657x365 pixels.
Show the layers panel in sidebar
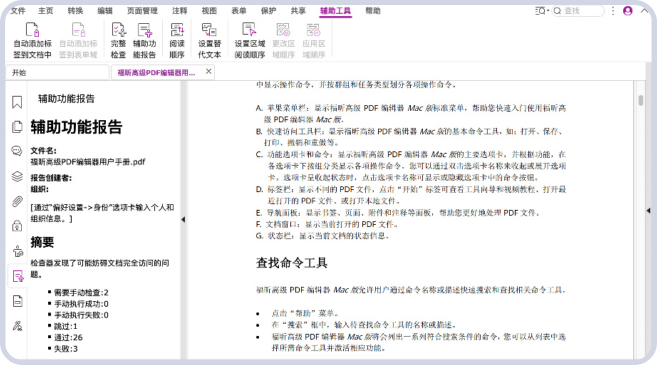[17, 176]
